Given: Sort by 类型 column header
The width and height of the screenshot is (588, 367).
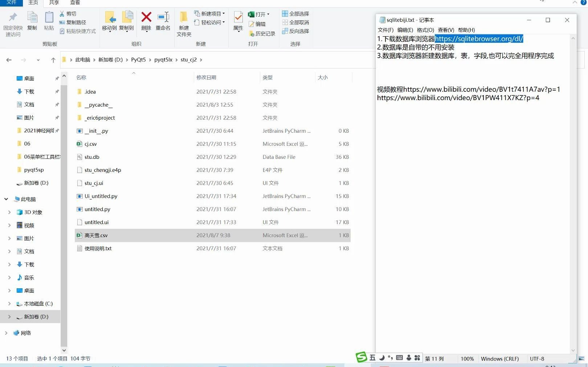Looking at the screenshot, I should point(268,78).
